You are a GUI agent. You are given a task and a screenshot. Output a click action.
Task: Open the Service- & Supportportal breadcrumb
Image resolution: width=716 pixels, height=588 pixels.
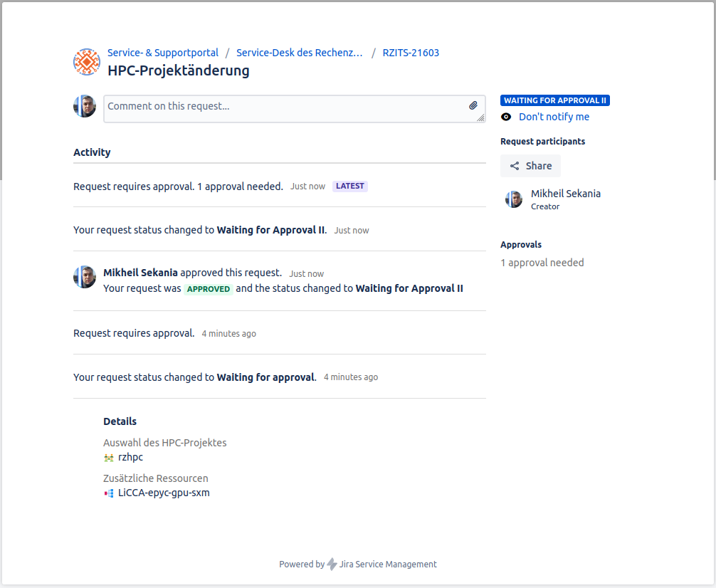163,53
